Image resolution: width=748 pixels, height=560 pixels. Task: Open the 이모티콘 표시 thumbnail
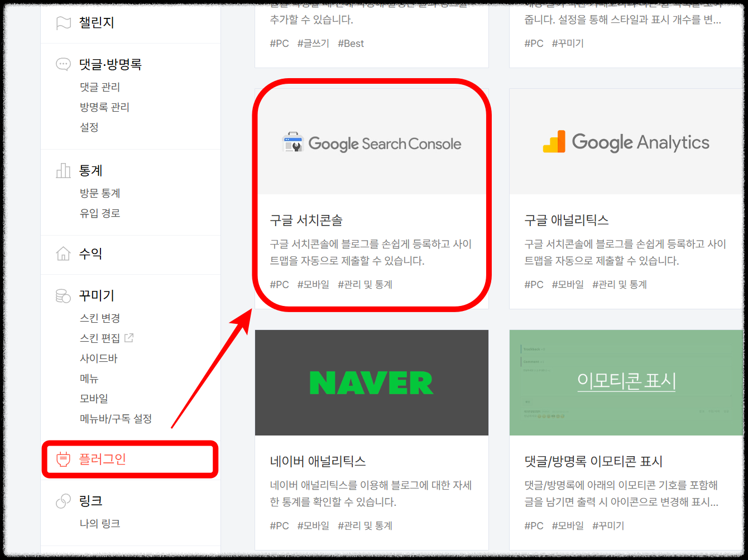coord(626,382)
